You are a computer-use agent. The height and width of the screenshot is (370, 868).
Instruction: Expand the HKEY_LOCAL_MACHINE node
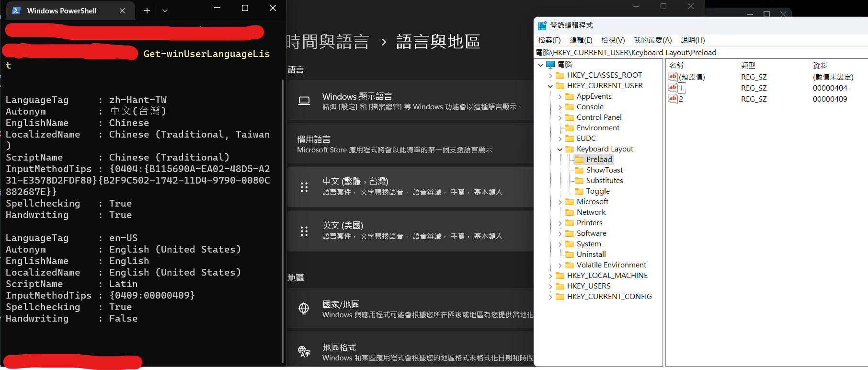pyautogui.click(x=550, y=276)
